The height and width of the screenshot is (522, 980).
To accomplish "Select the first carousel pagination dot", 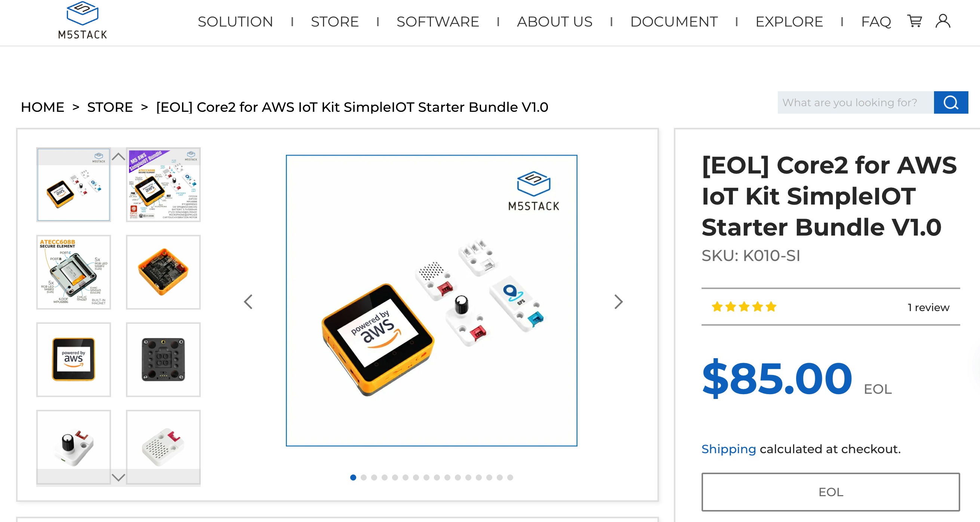I will pyautogui.click(x=353, y=478).
